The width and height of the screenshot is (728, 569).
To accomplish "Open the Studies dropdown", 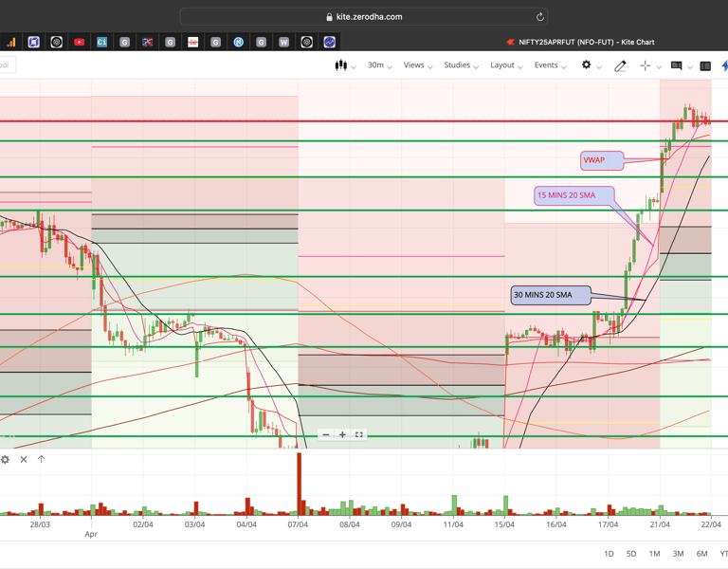I will coord(461,65).
